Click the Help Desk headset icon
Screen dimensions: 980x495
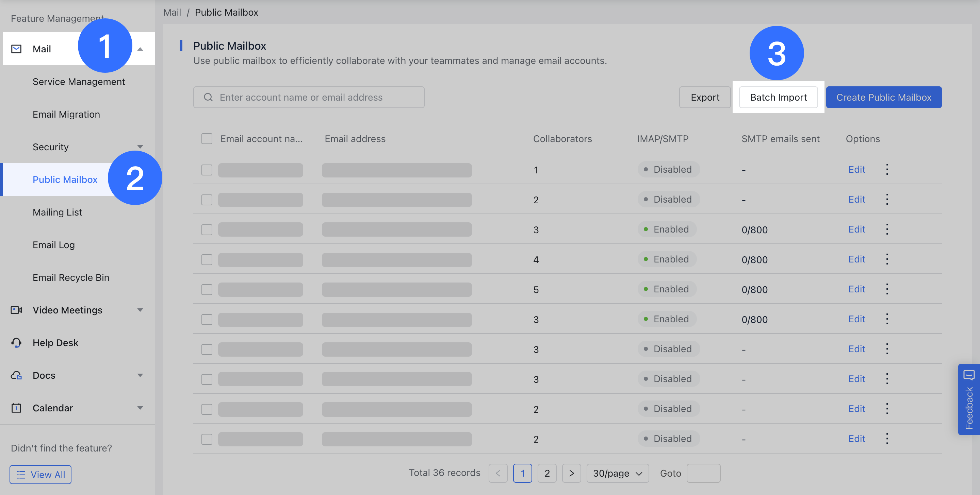click(16, 343)
